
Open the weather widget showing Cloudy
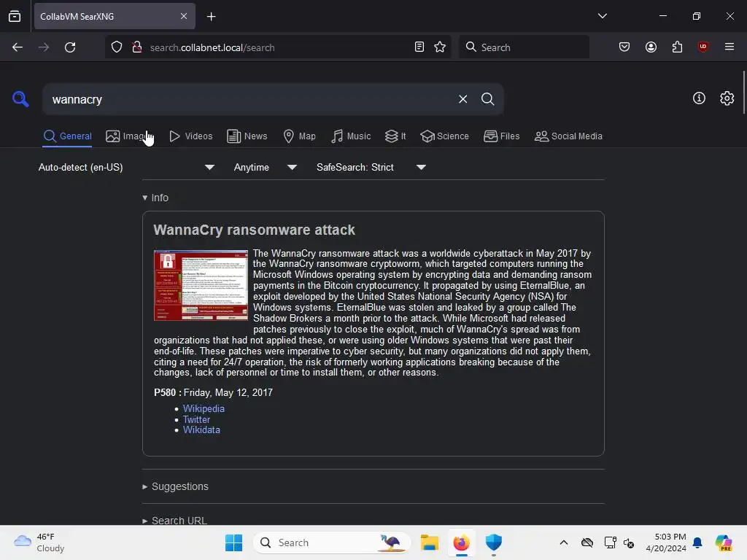click(39, 542)
